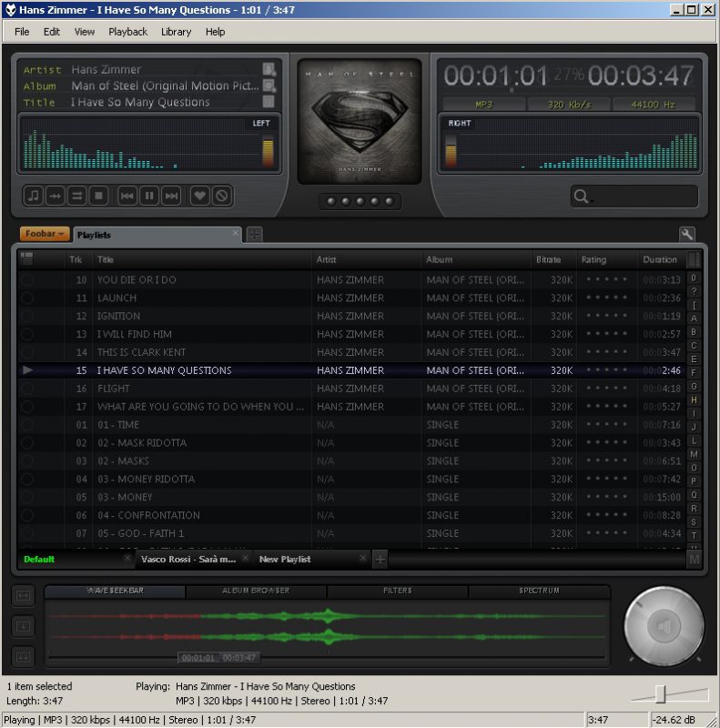Switch to the Filters panel
Screen dimensions: 720x728
398,591
